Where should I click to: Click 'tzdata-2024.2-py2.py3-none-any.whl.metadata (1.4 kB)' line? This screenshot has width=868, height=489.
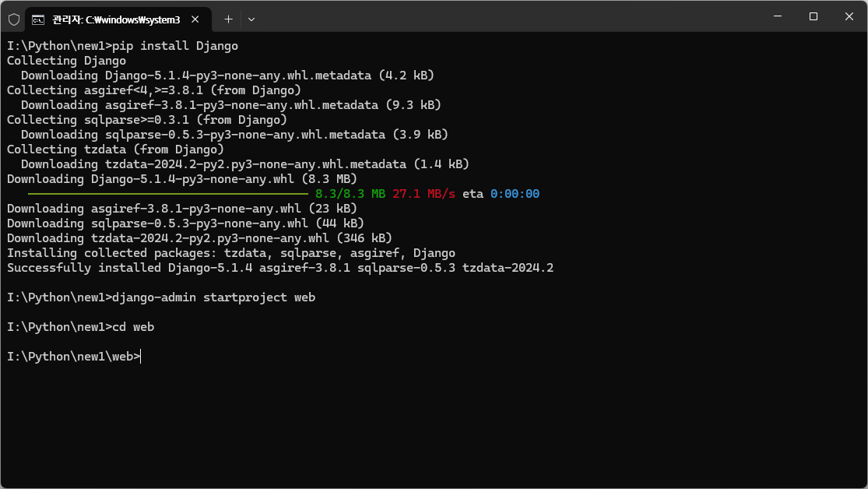tap(245, 164)
